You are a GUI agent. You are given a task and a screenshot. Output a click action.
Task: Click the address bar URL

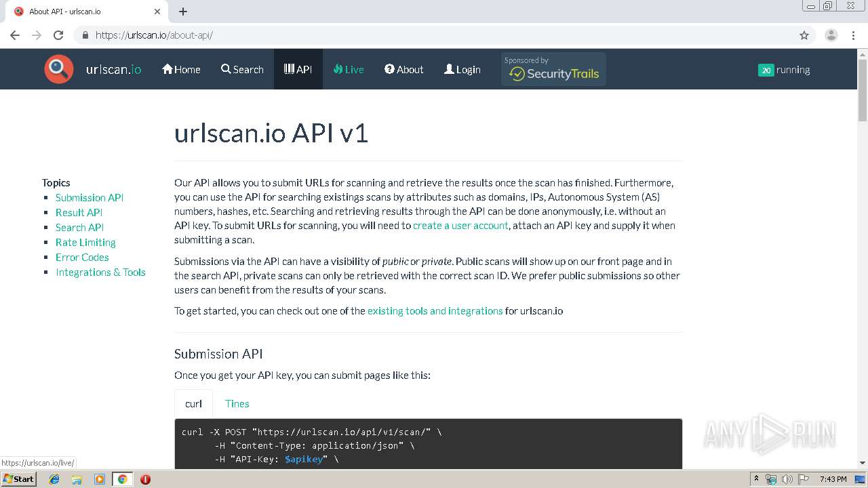pos(154,35)
